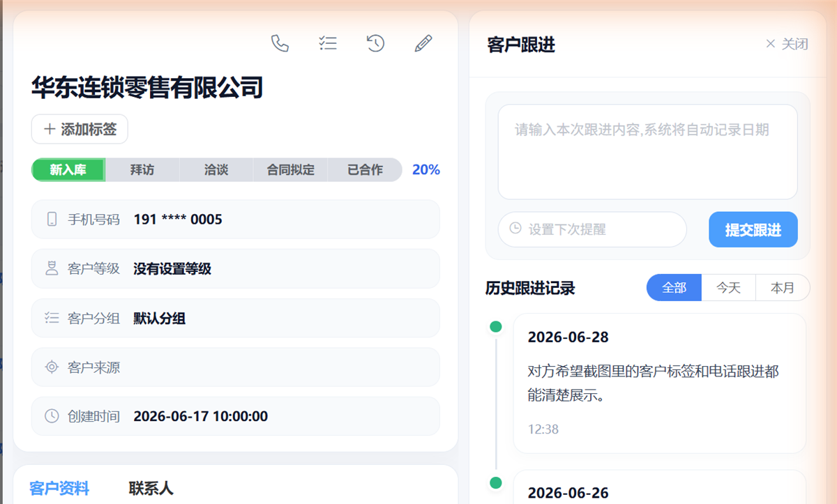Set progress stage to 已合作
This screenshot has width=837, height=504.
tap(365, 169)
